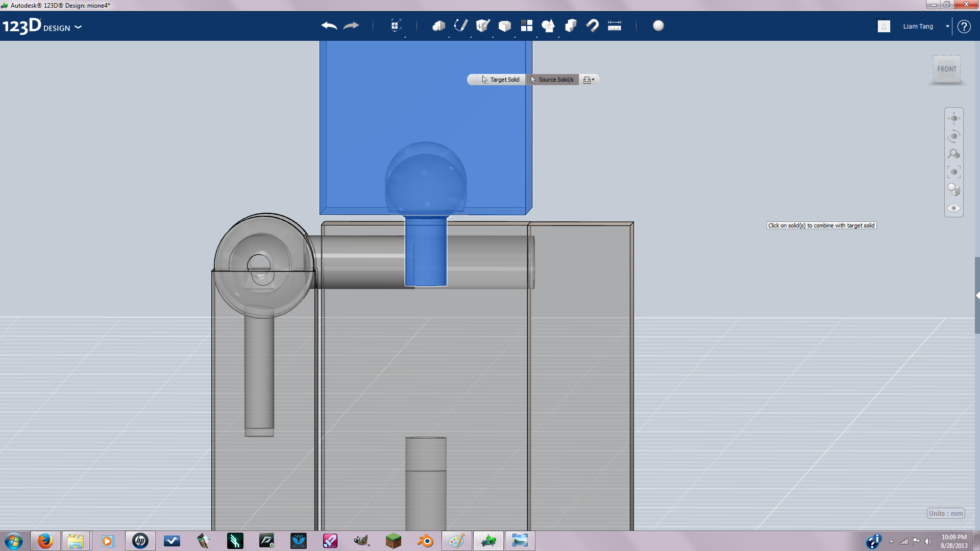Open the Construct tool menu
The image size is (980, 551).
(x=482, y=26)
